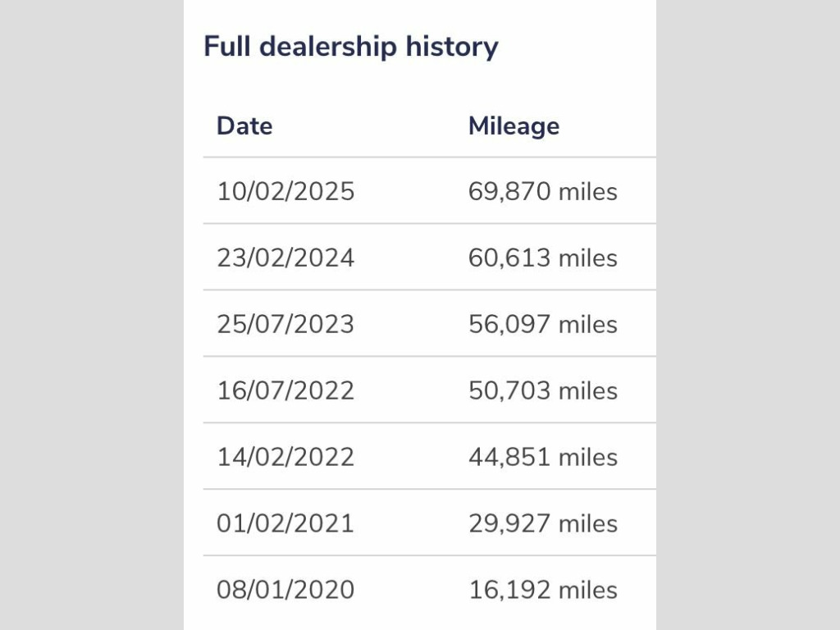Click the 44,851 miles entry
This screenshot has width=840, height=630.
[x=543, y=457]
